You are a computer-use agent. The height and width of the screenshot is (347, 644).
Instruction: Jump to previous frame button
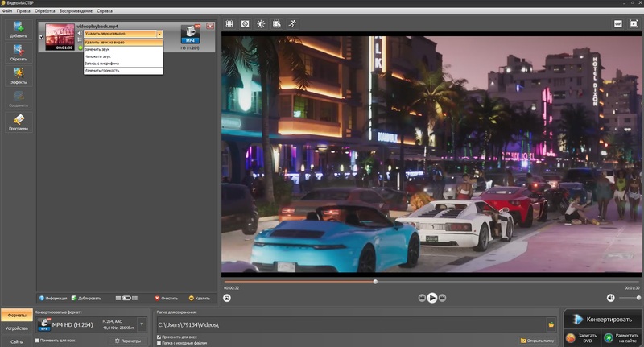(x=422, y=298)
